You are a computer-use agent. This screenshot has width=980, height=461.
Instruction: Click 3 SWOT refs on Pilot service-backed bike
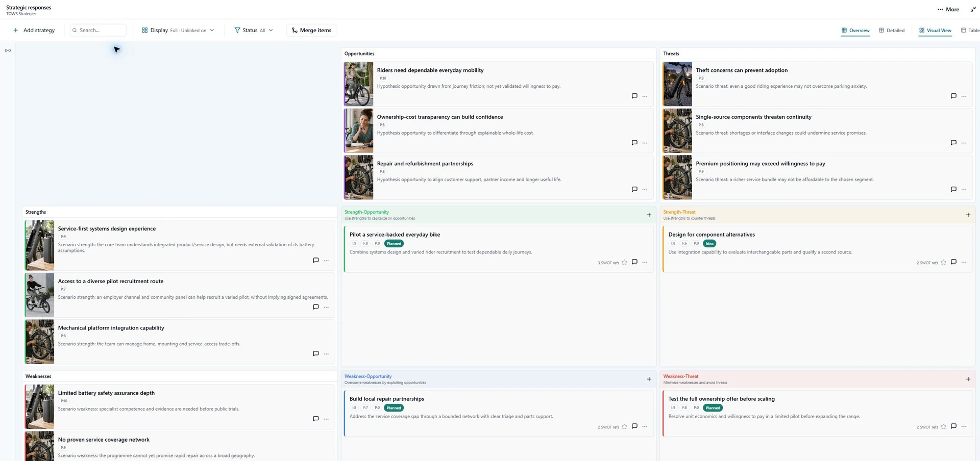pos(608,263)
